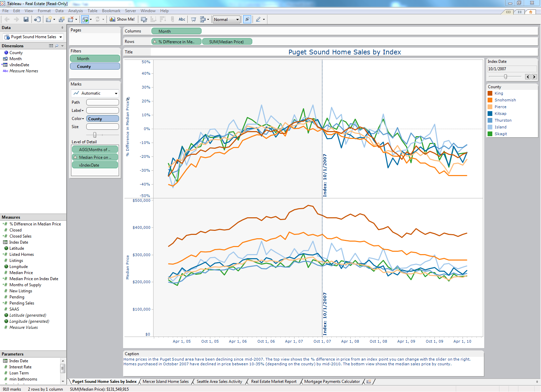The image size is (541, 392).
Task: Open the Marks type dropdown set to Automatic
Action: [x=95, y=93]
